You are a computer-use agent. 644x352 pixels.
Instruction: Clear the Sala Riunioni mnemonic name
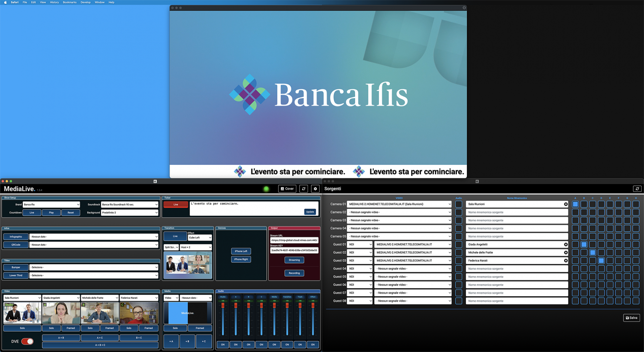566,204
